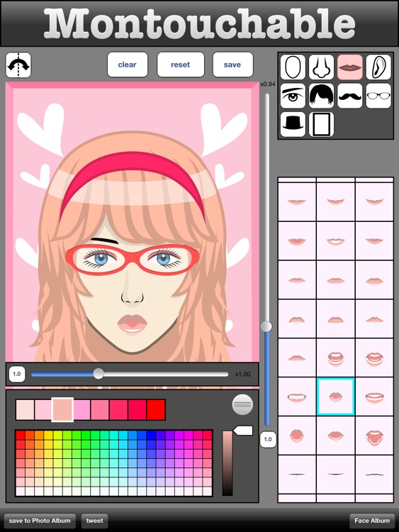Choose the open round mouth thumbnail
The height and width of the screenshot is (532, 399).
point(297,436)
